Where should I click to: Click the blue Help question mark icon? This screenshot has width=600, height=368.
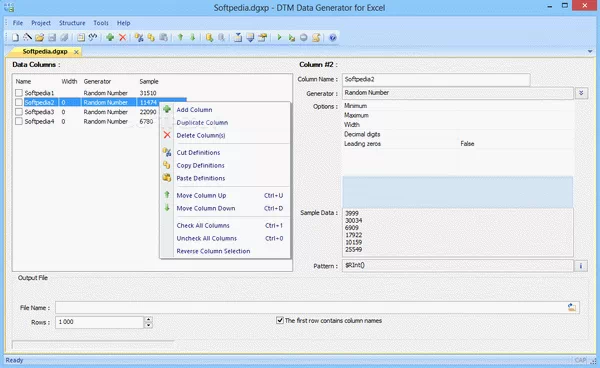pyautogui.click(x=333, y=37)
